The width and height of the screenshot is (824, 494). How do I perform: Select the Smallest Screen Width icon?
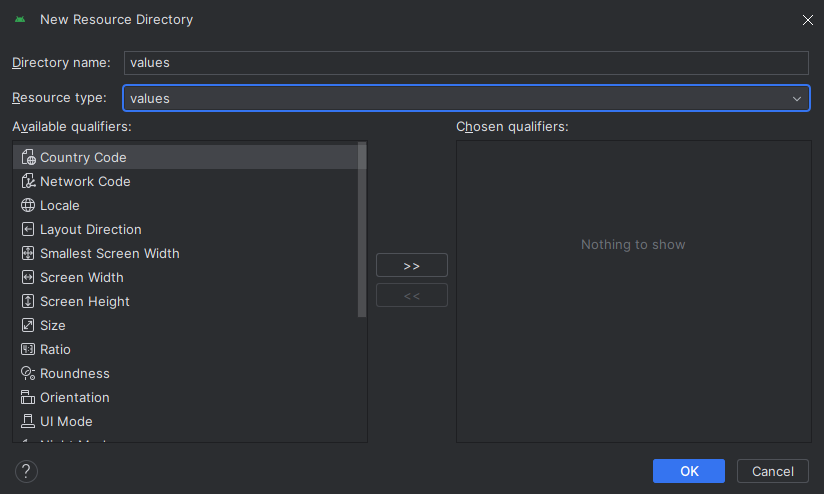[28, 253]
